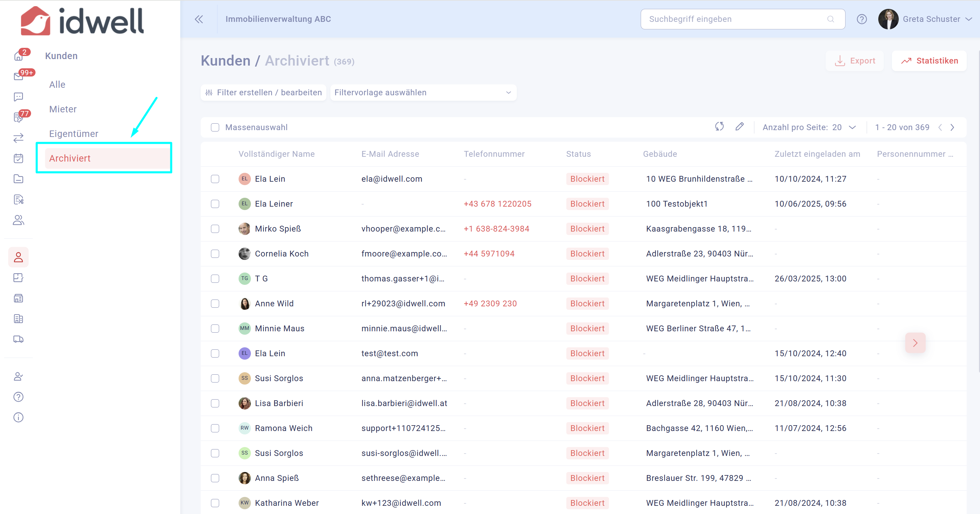Click phone number +43 678 1220205
Screen dimensions: 980x514
click(497, 204)
